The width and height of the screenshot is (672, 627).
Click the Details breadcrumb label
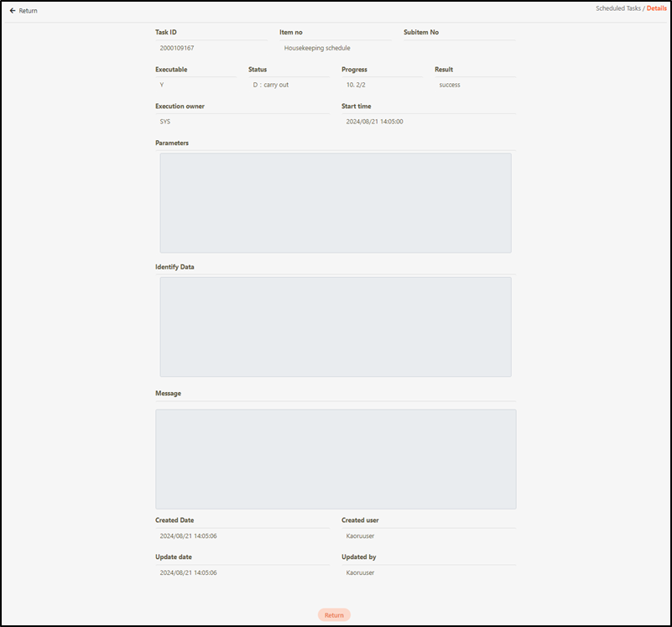tap(657, 8)
